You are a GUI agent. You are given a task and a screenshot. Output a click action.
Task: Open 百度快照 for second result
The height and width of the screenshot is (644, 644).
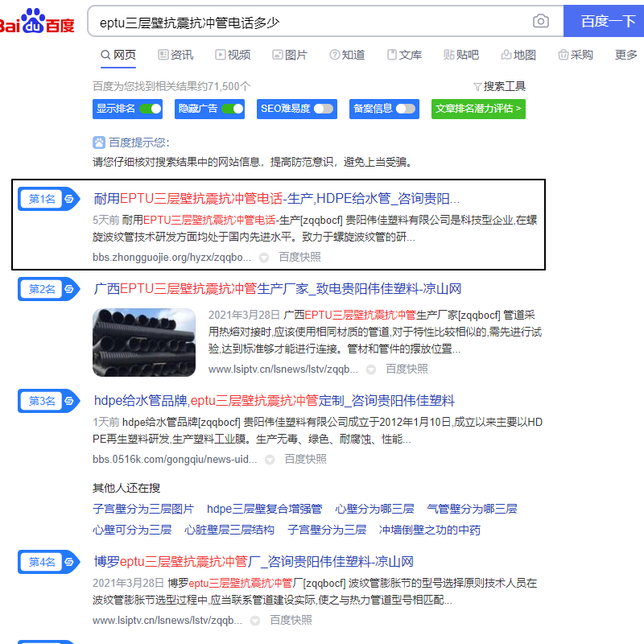click(407, 369)
